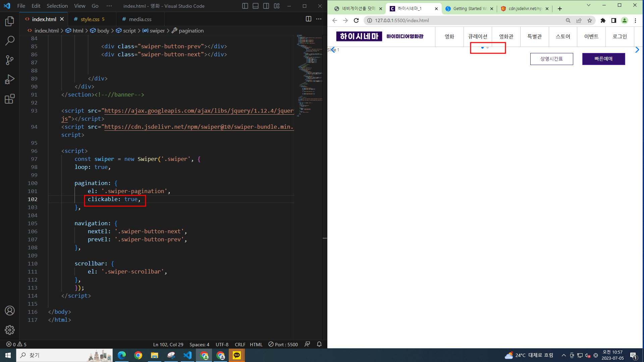Bookmark this page with star icon

[589, 20]
